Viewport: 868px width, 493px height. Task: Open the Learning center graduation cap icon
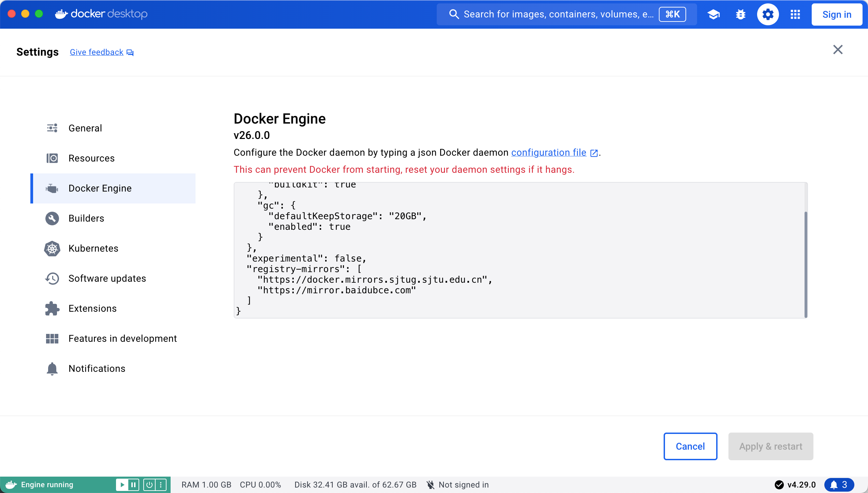point(713,14)
